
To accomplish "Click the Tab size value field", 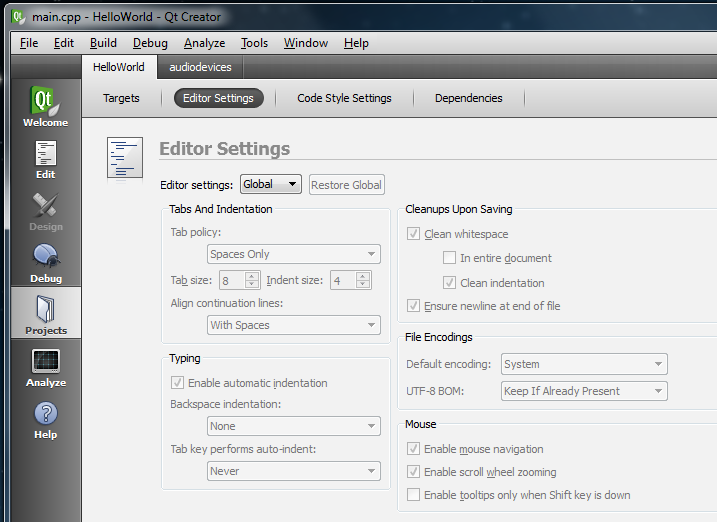I will click(232, 280).
